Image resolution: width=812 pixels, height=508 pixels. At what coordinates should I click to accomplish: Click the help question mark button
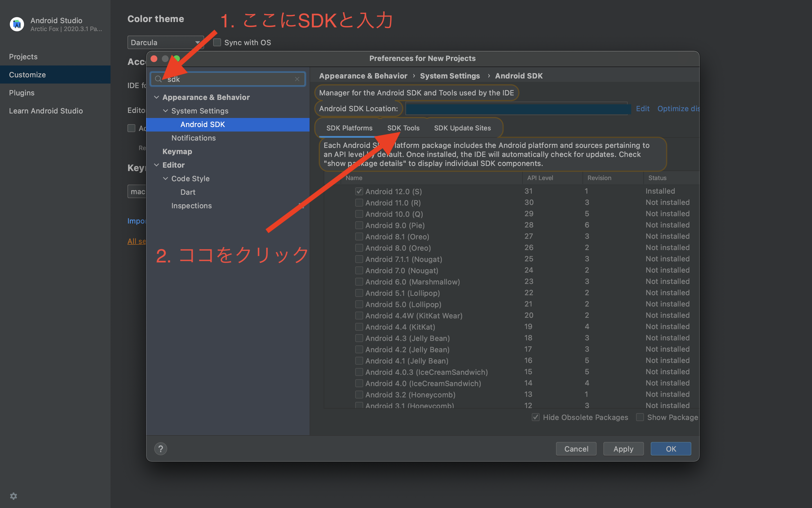point(161,448)
